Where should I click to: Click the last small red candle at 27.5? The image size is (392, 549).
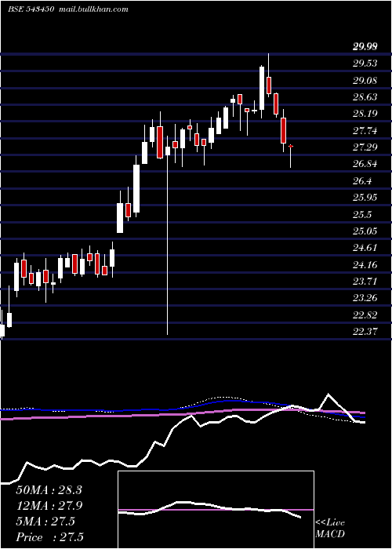tap(291, 146)
